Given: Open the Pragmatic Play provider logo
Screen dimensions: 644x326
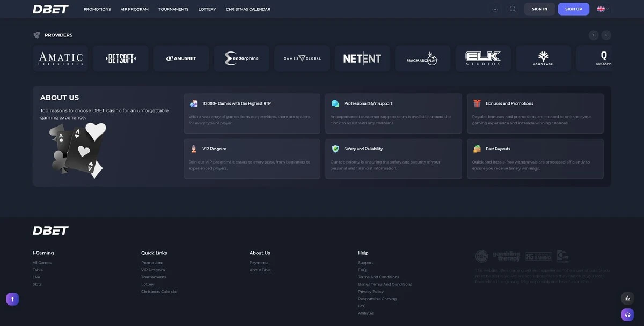Looking at the screenshot, I should [423, 58].
